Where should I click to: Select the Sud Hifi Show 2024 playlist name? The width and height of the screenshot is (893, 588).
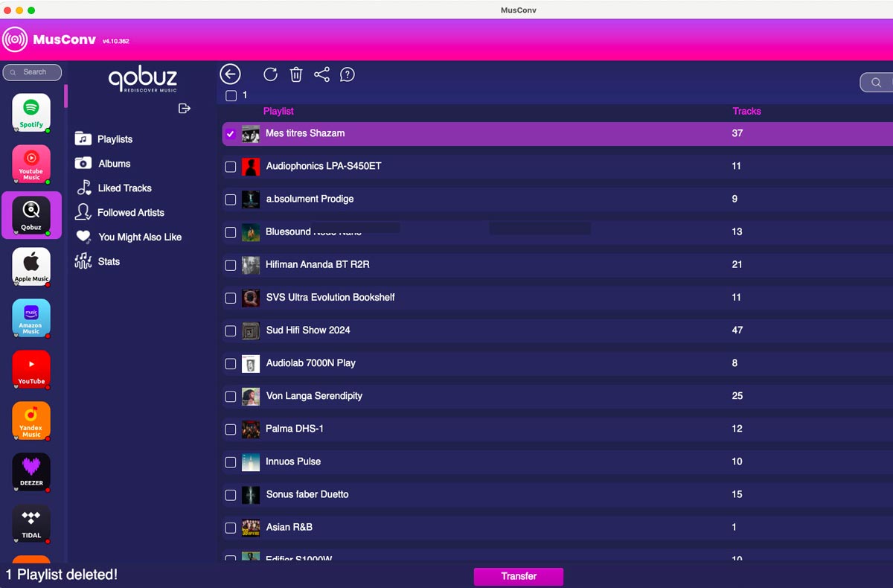click(308, 330)
